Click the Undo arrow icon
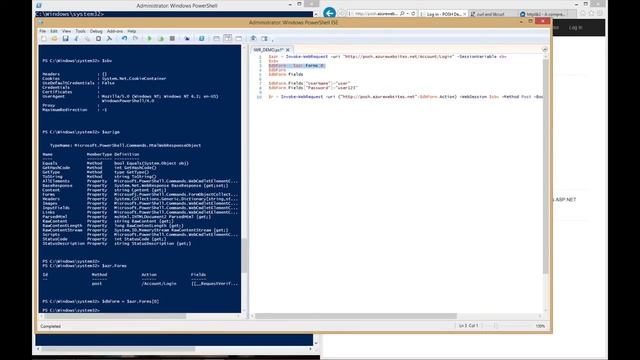The width and height of the screenshot is (640, 360). (x=124, y=38)
